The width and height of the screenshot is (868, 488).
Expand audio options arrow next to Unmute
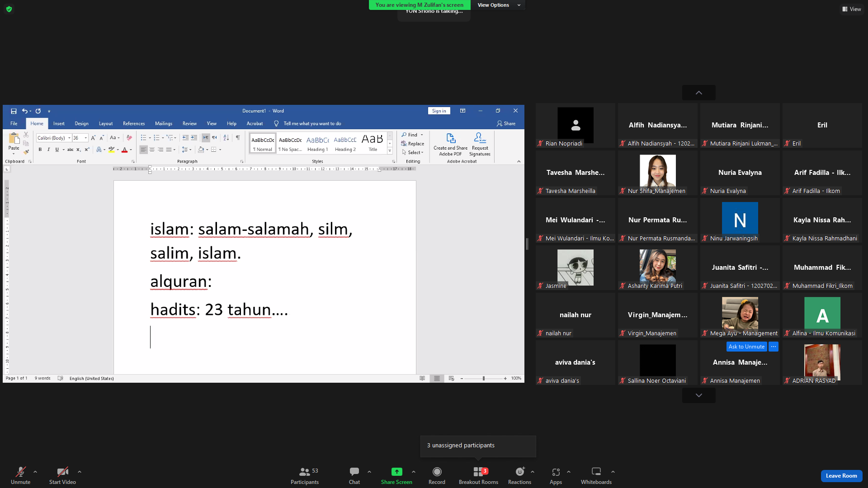(x=35, y=472)
